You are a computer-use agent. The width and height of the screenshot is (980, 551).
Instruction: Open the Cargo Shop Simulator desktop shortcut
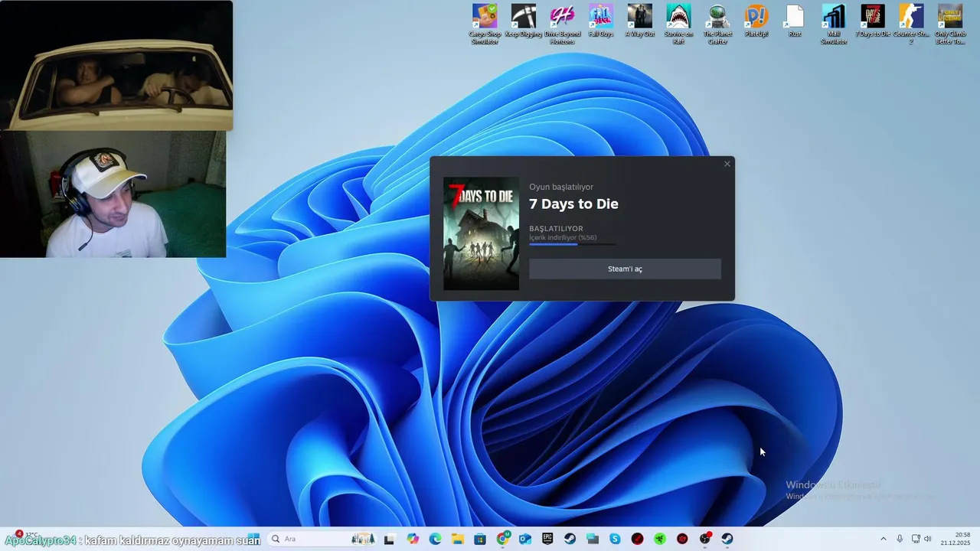(485, 24)
